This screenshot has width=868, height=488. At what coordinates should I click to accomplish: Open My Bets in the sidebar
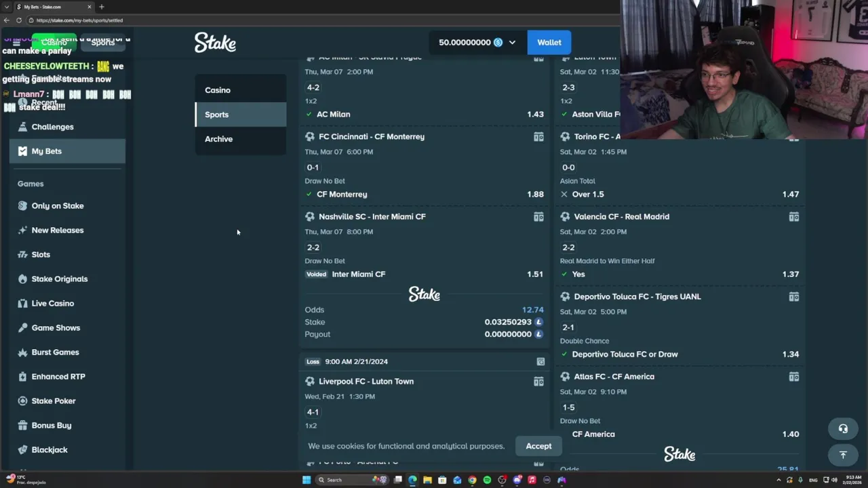coord(67,151)
